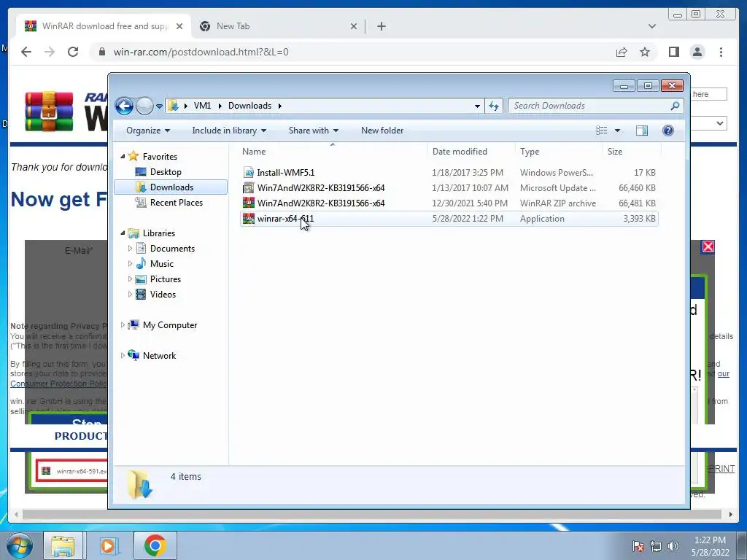Open Include in library menu
Screen dimensions: 747x560
pyautogui.click(x=229, y=131)
